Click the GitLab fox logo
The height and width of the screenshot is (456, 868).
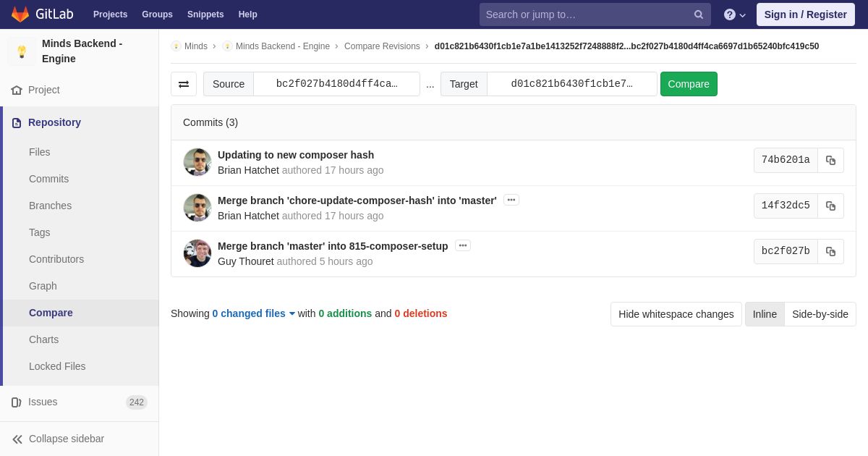20,14
